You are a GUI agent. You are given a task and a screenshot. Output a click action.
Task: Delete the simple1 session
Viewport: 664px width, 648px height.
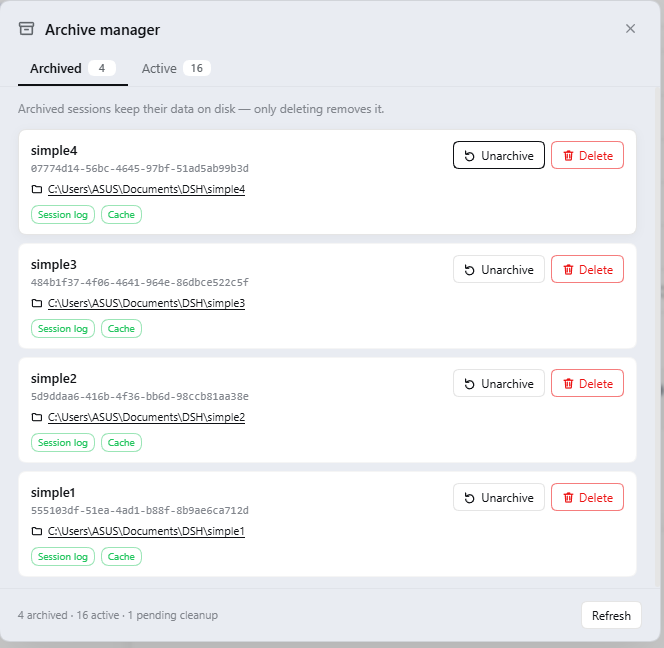pyautogui.click(x=587, y=497)
